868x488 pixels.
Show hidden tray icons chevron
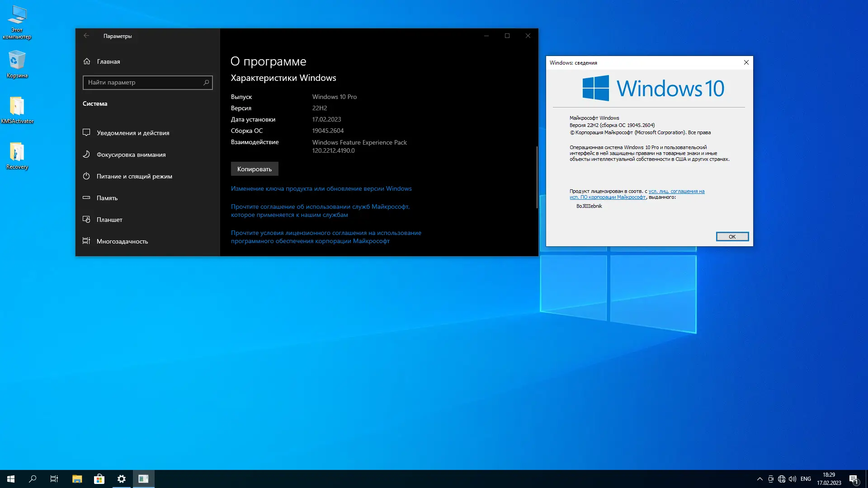click(x=760, y=479)
